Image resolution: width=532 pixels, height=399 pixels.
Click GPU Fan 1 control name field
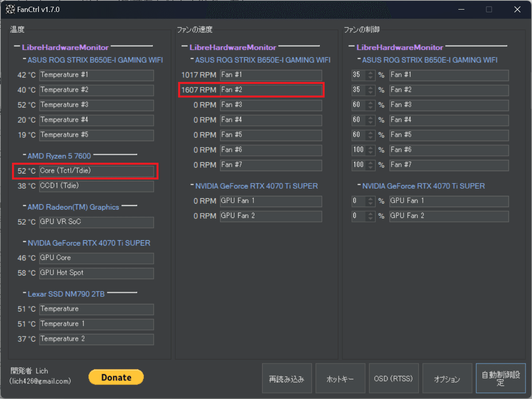pyautogui.click(x=449, y=201)
